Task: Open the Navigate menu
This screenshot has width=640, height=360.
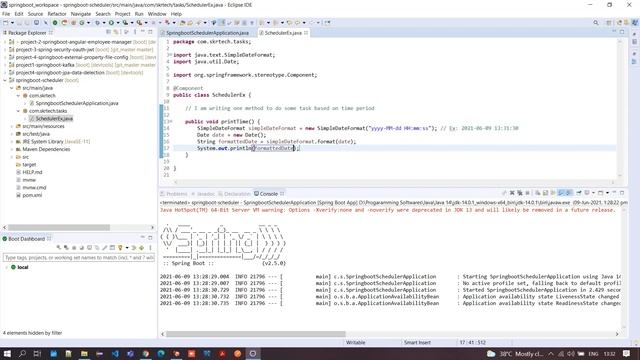Action: (81, 14)
